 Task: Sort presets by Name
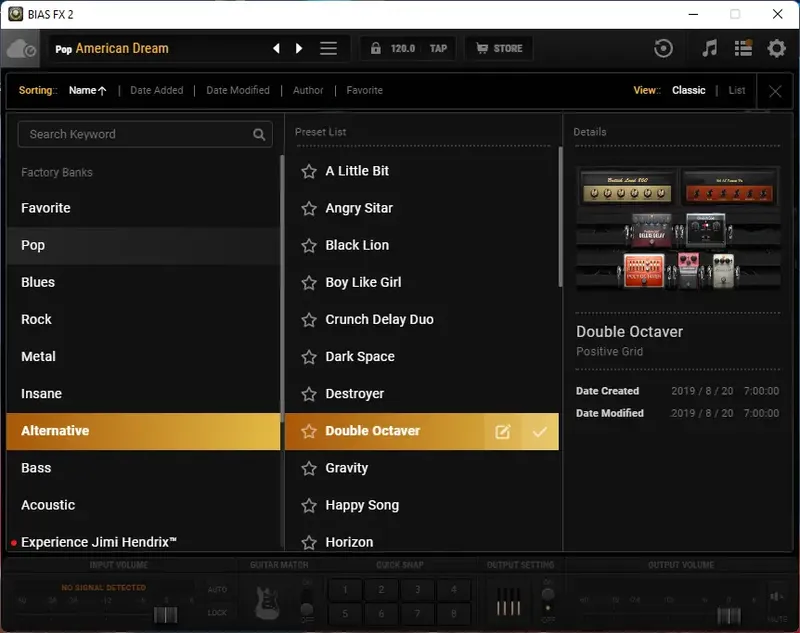[x=87, y=90]
